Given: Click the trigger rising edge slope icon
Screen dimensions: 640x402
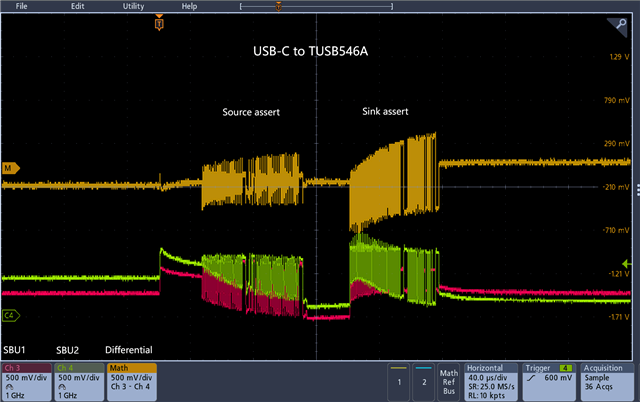Looking at the screenshot, I should coord(531,378).
